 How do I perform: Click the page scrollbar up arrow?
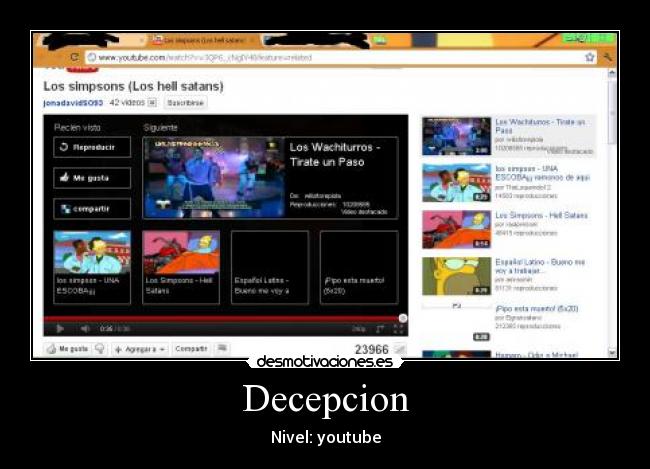(611, 74)
